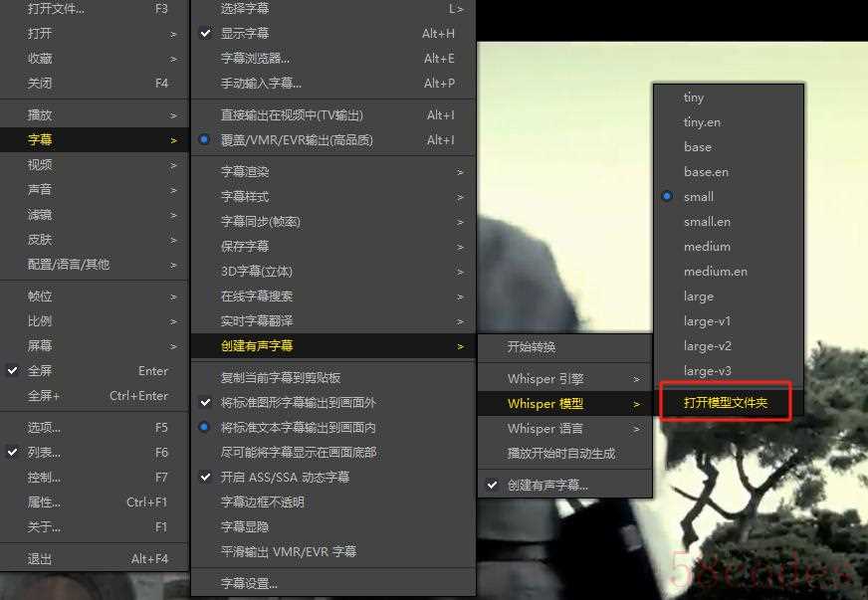Click 开始转换 menu entry
The height and width of the screenshot is (600, 868).
pos(564,347)
